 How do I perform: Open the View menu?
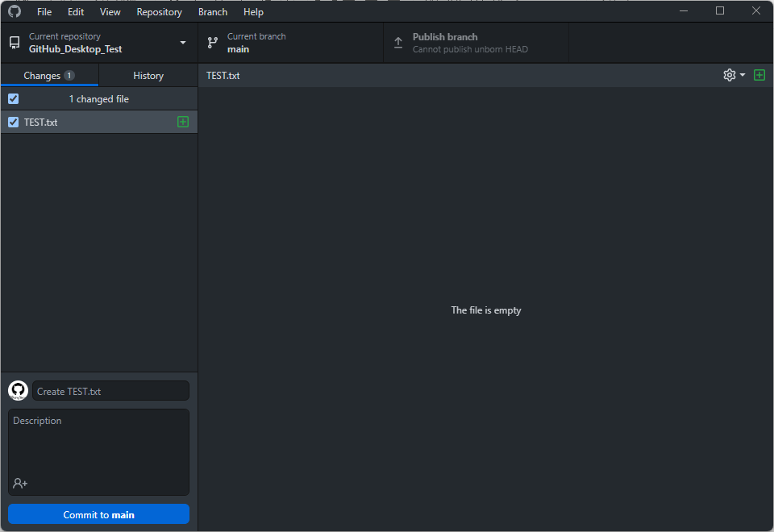pos(110,12)
